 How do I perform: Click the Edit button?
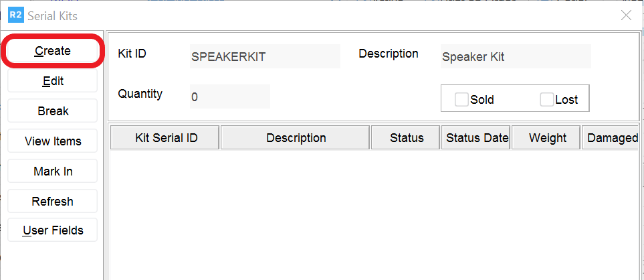pos(53,81)
